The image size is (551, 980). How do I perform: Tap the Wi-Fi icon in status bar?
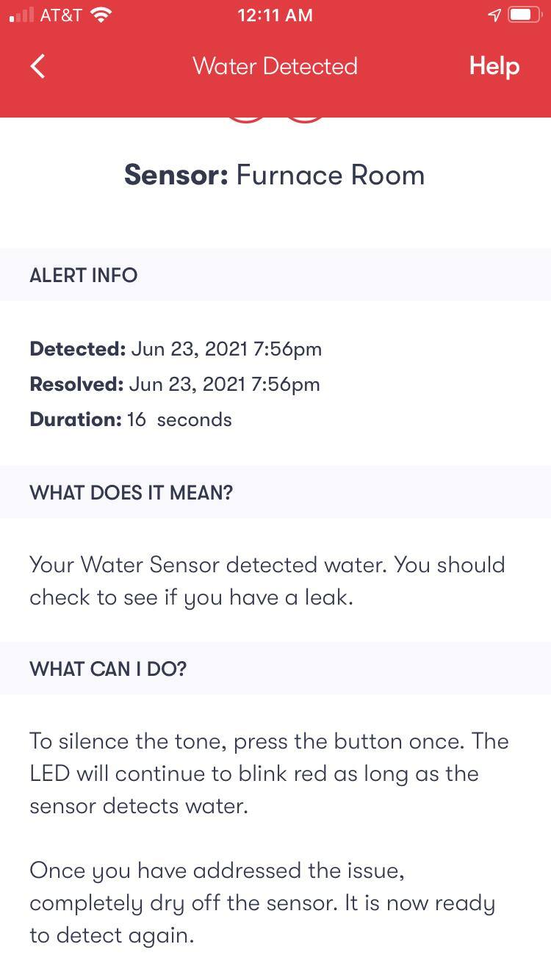[x=99, y=15]
